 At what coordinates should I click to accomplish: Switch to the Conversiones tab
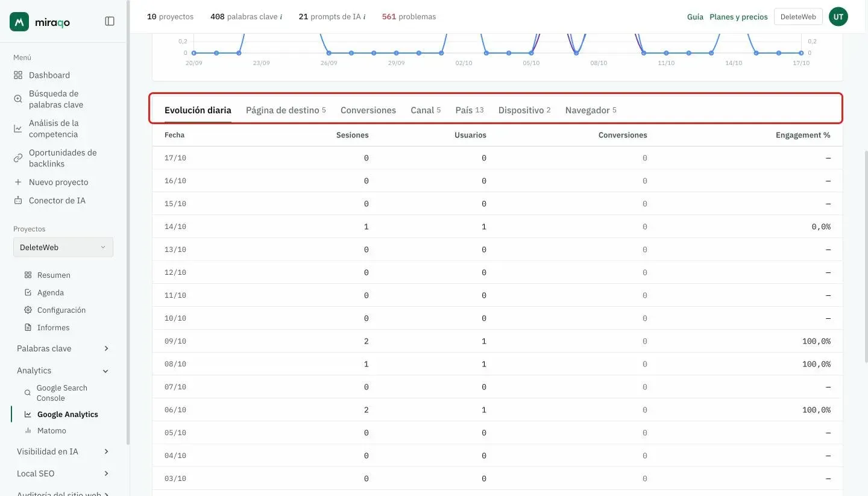click(368, 110)
